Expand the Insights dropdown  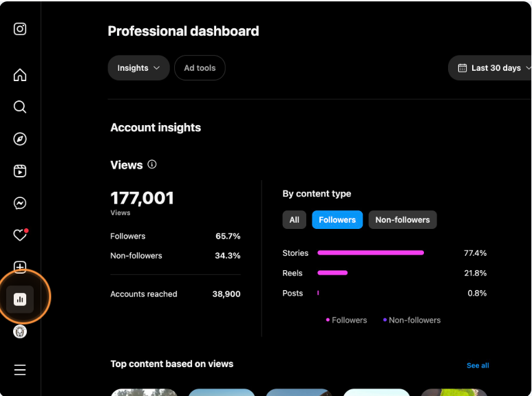coord(138,68)
